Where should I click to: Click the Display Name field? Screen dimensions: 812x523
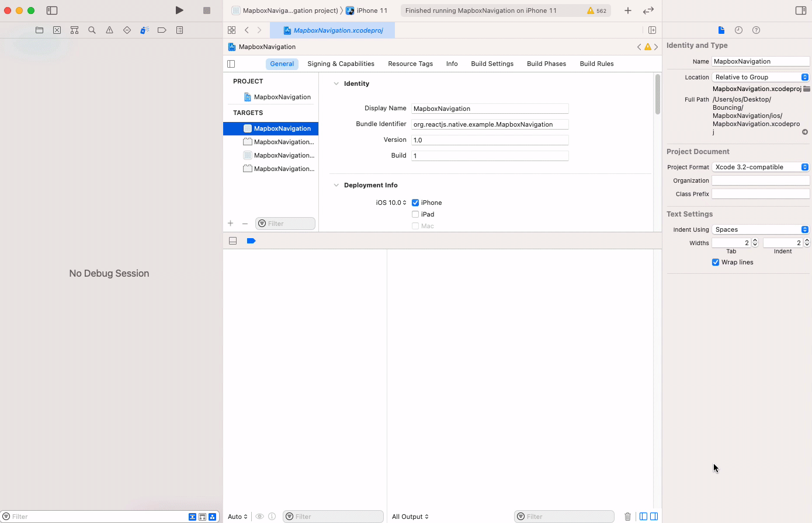coord(490,109)
